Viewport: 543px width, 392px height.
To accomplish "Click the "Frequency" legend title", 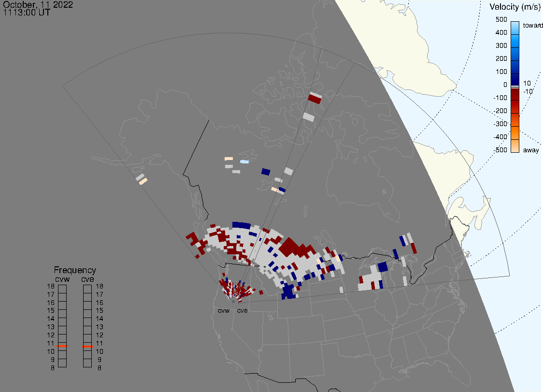I will tap(75, 270).
